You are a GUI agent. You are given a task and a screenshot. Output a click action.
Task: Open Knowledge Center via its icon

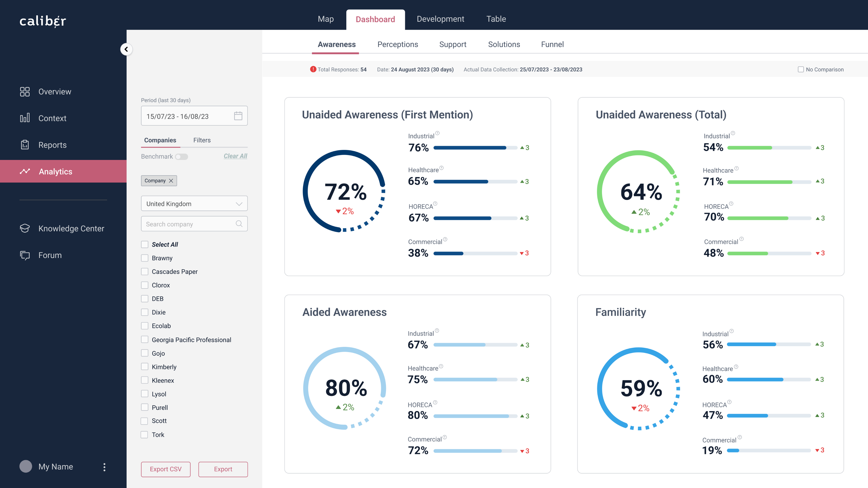click(x=25, y=228)
